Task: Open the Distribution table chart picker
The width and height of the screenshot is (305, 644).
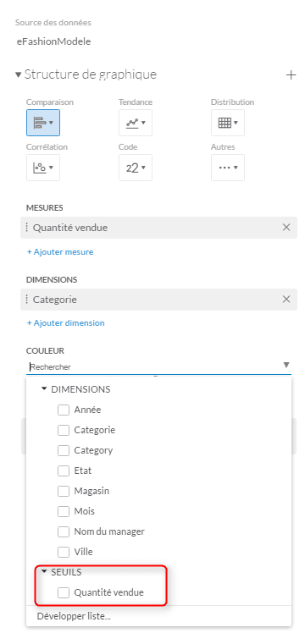Action: point(228,123)
